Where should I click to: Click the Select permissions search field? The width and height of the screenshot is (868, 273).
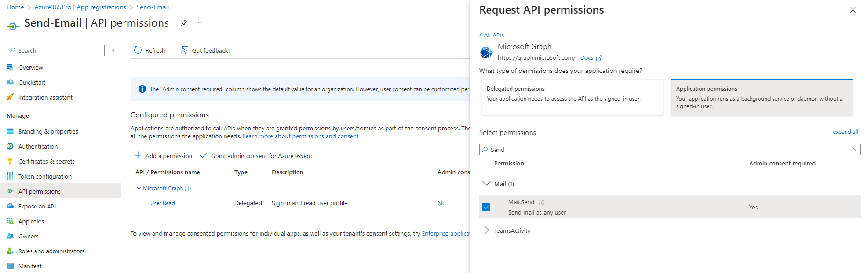pyautogui.click(x=670, y=150)
